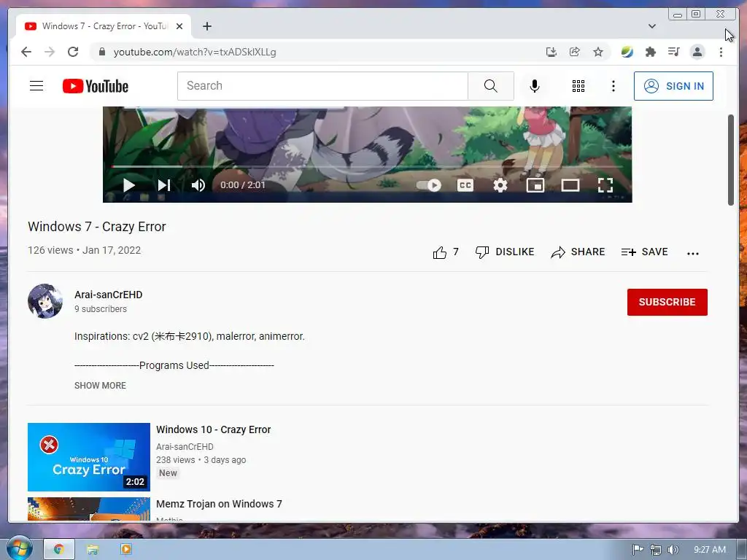Save video to playlist
The image size is (747, 560).
[644, 252]
